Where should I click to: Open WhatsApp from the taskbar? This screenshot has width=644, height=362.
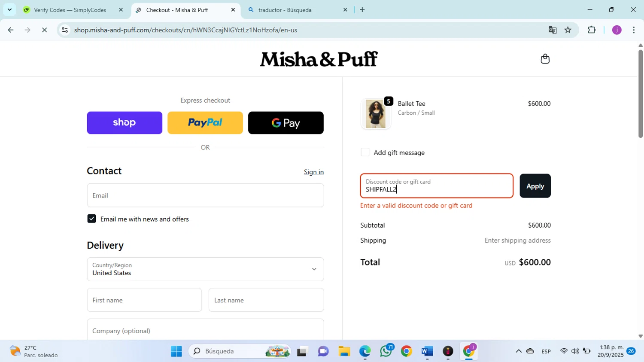tap(386, 351)
